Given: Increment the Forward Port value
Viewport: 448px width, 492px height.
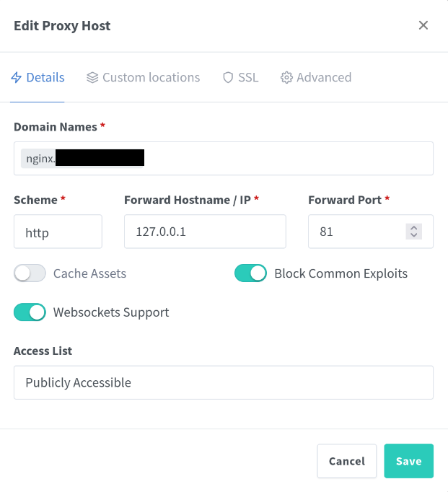Looking at the screenshot, I should click(x=413, y=228).
